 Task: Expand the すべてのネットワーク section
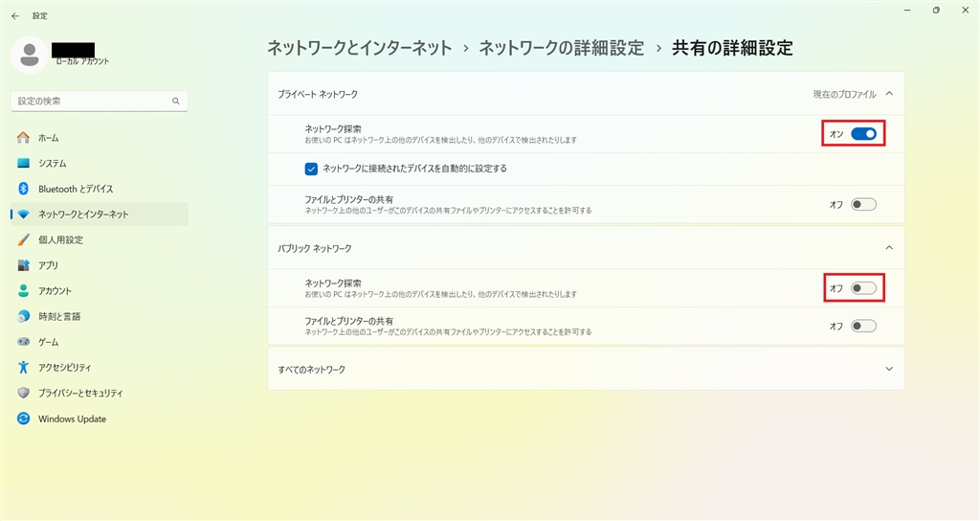(889, 369)
